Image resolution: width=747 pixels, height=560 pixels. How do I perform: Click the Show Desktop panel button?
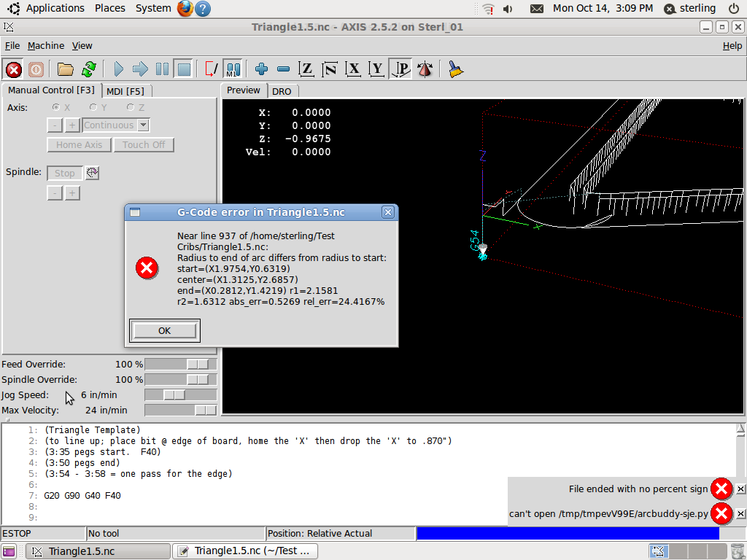coord(9,551)
